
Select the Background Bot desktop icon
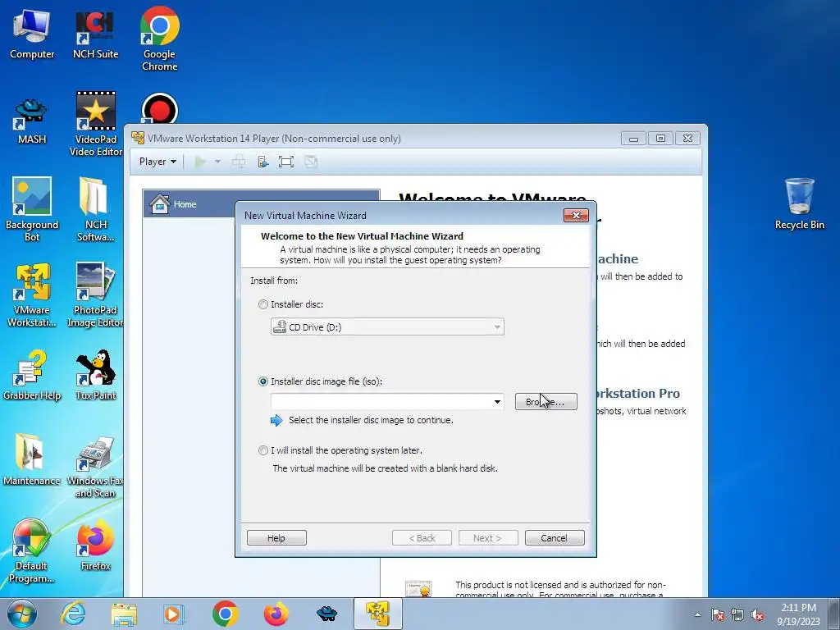[32, 209]
